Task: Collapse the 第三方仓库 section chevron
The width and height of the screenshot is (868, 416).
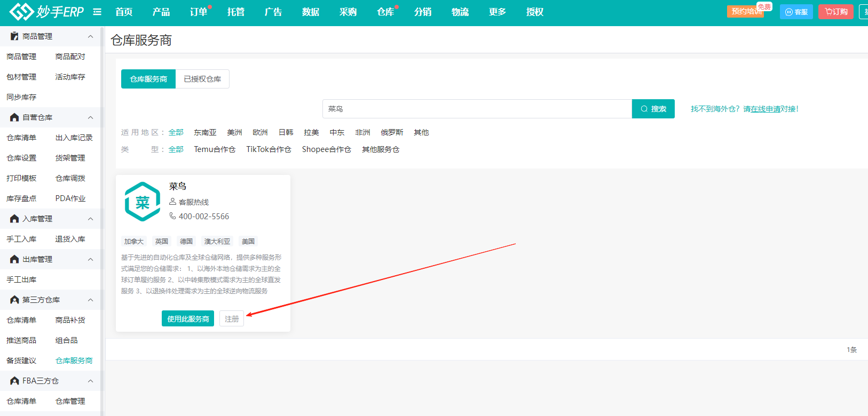Action: (x=90, y=300)
